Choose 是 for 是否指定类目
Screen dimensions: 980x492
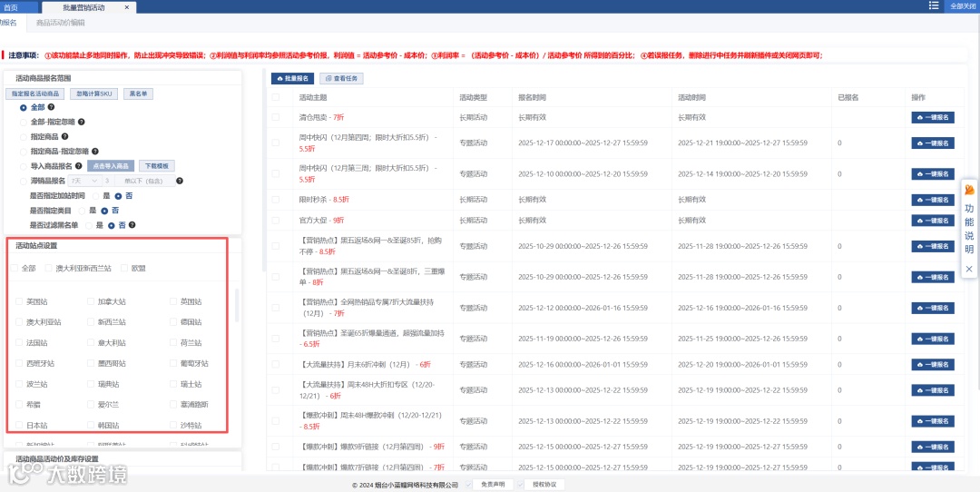[x=82, y=211]
